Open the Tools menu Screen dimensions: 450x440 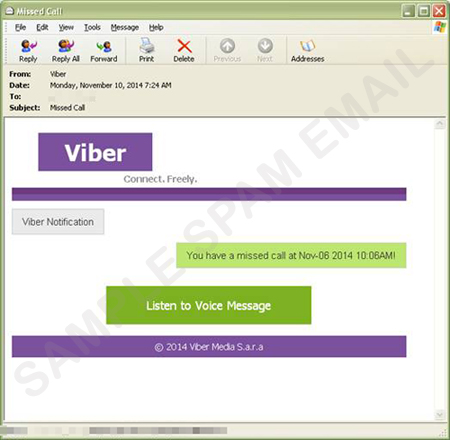[92, 27]
